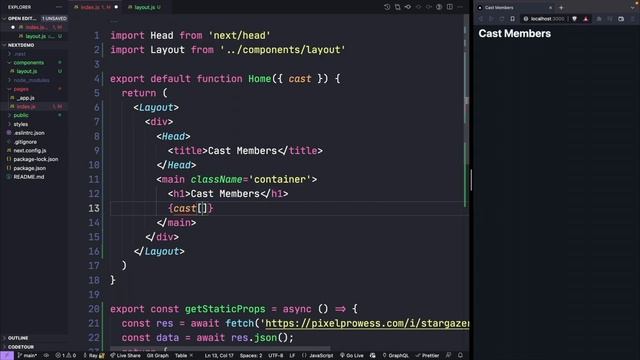Change language mode via JavaScript indicator
Screen dimensions: 640x360
[318, 356]
